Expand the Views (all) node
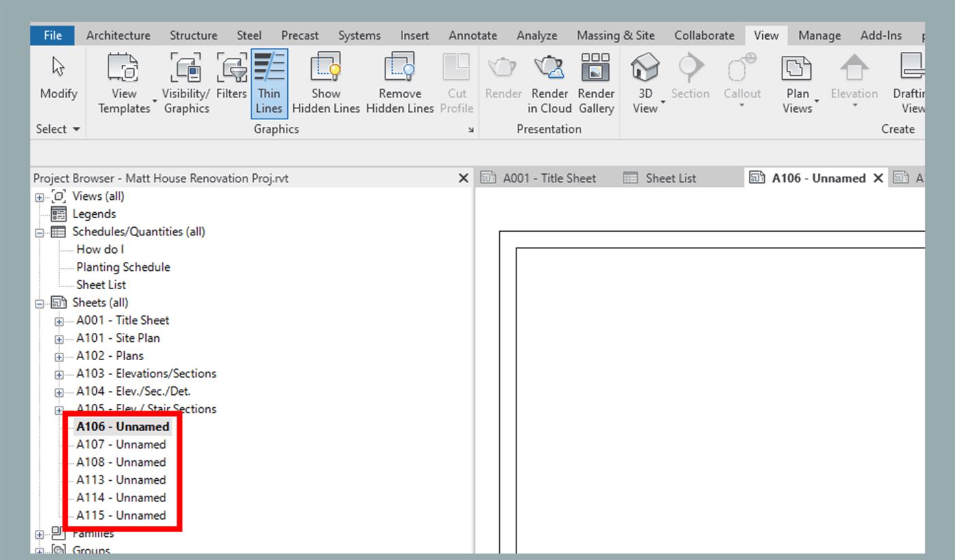 (x=40, y=197)
